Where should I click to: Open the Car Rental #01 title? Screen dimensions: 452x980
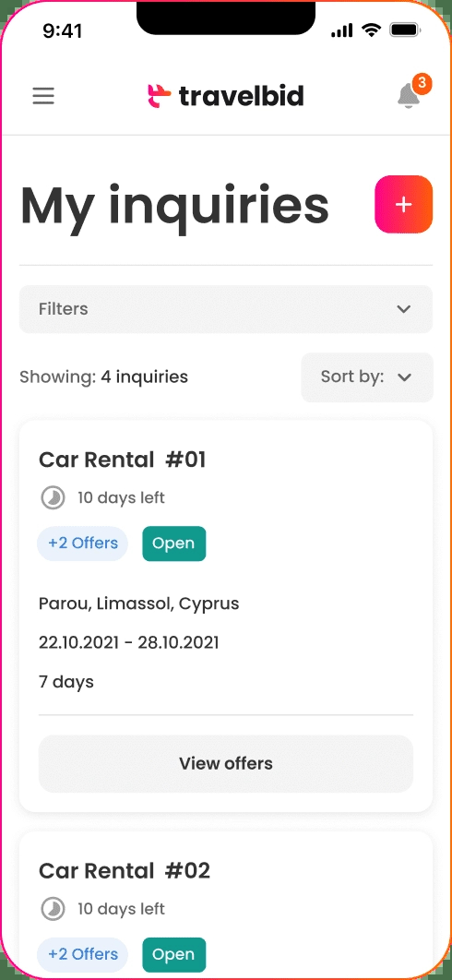tap(123, 460)
